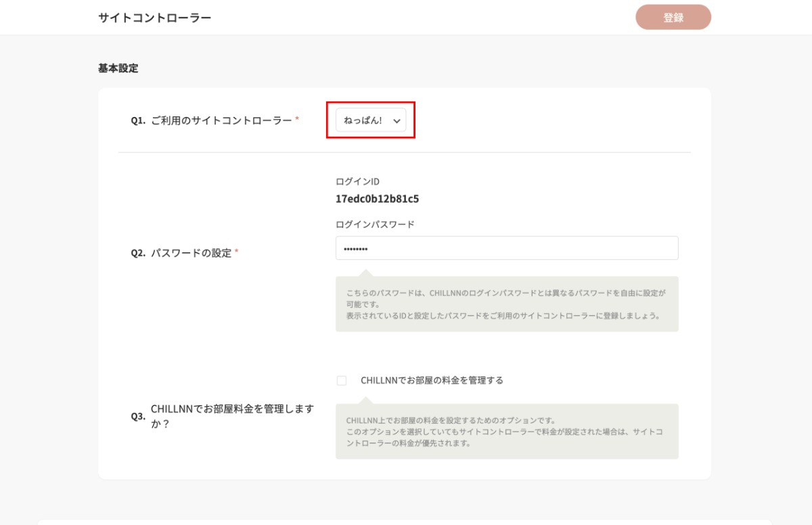Enable the CHILLNNでお部屋の料金を管理する checkbox
The height and width of the screenshot is (525, 812).
pos(342,381)
